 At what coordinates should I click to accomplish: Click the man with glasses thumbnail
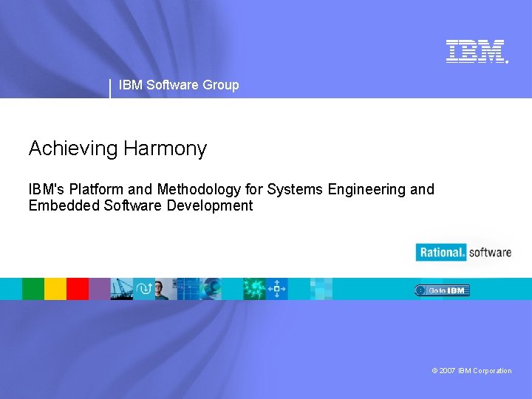tap(166, 289)
